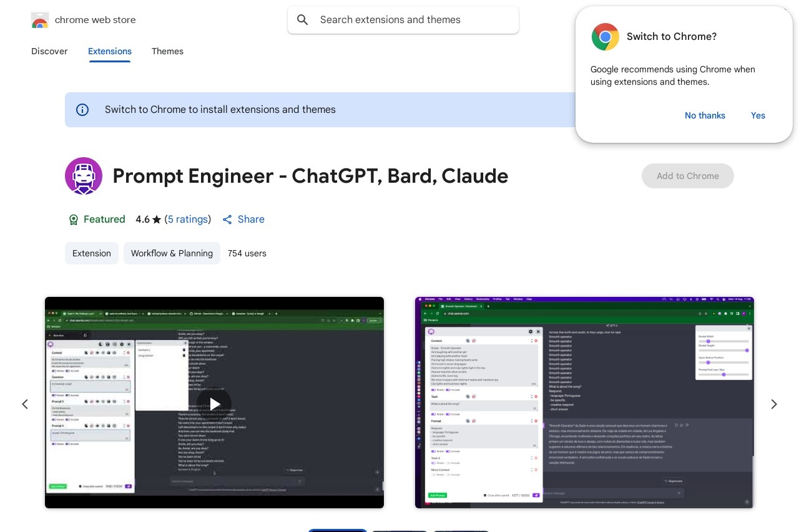Confirm Switch to Chrome with Yes
The image size is (799, 532).
click(x=758, y=115)
